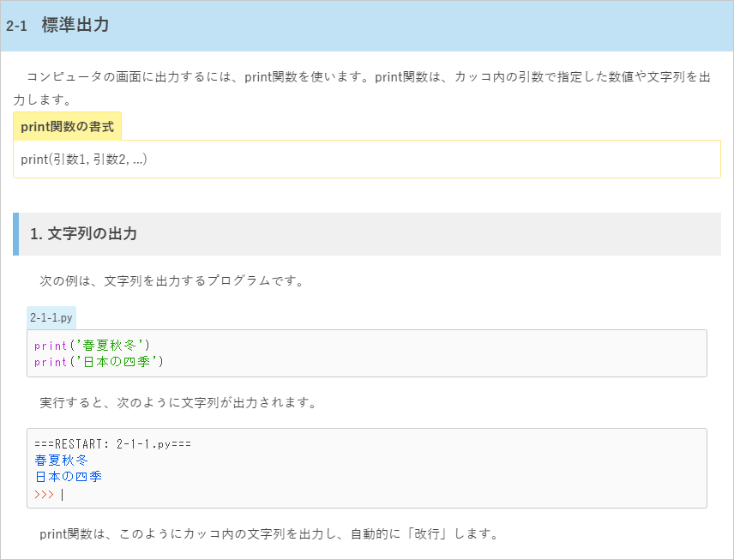Viewport: 734px width, 560px height.
Task: Click the final sentence mentioning 「改行」
Action: coord(269,533)
